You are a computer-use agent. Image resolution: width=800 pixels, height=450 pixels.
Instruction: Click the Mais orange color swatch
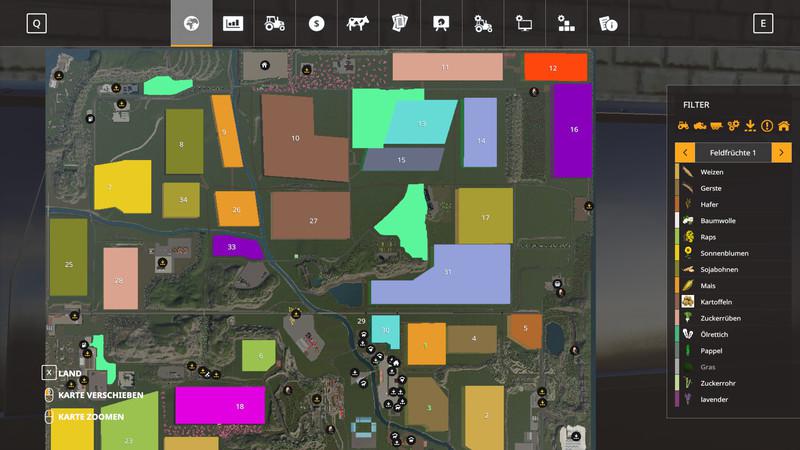pyautogui.click(x=678, y=286)
